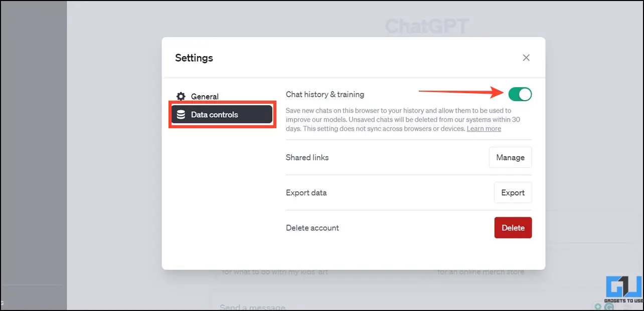Click the General gear icon
Screen dimensions: 644x311
pyautogui.click(x=181, y=97)
